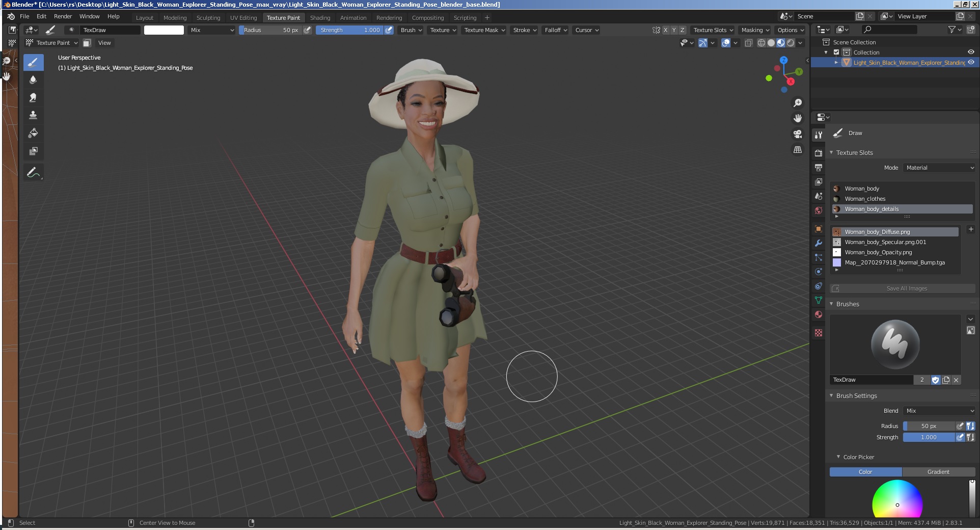
Task: Open the Modifiers wrench tab
Action: (x=819, y=243)
